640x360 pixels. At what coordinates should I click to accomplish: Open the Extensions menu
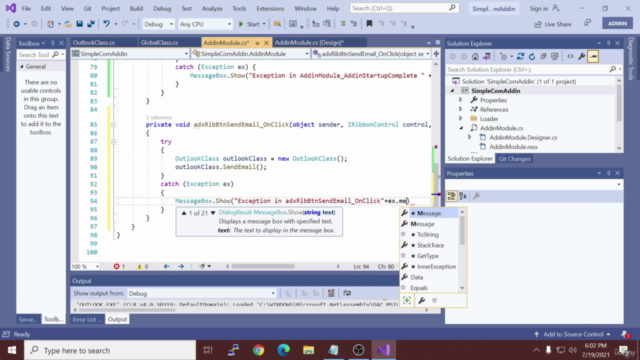coord(270,9)
